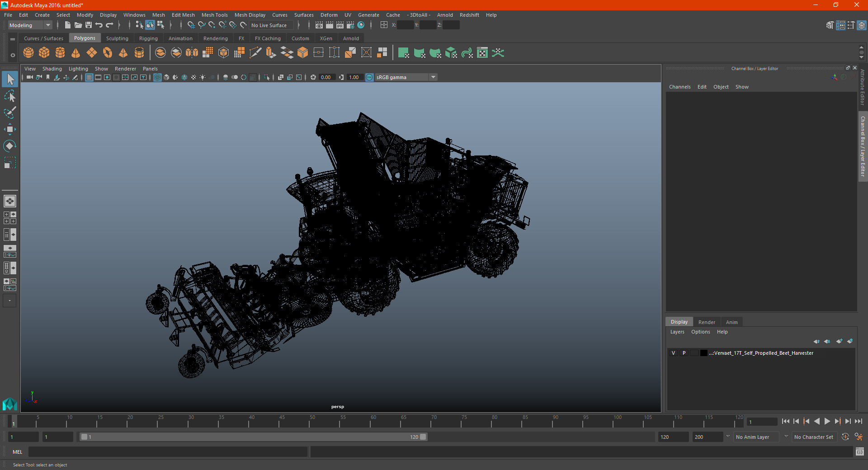Create a new scene file
Viewport: 868px width, 470px height.
coord(68,25)
